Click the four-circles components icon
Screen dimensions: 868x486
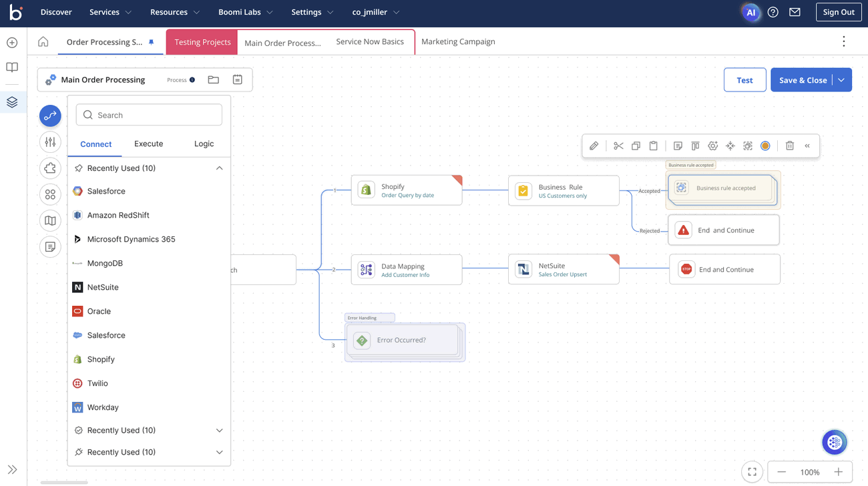coord(50,194)
